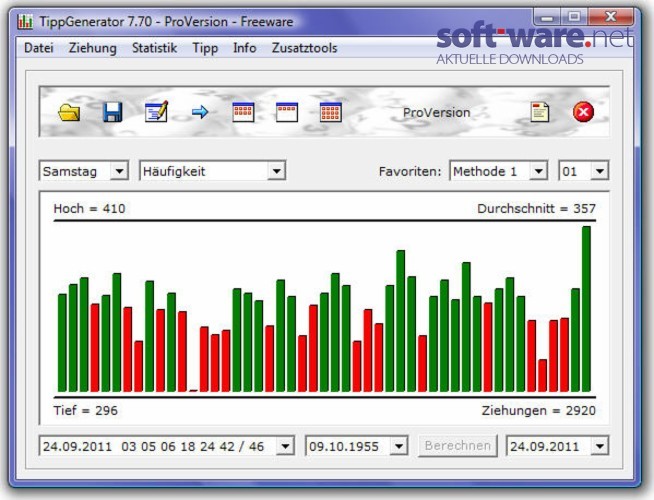Click the single-row calendar grid icon
Screen dimensions: 654x500
click(287, 112)
